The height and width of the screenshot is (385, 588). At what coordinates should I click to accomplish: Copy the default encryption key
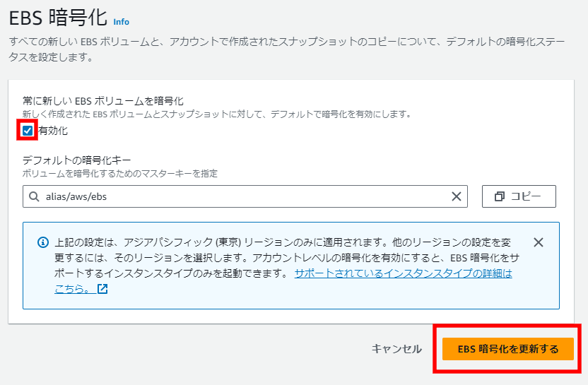[x=519, y=196]
